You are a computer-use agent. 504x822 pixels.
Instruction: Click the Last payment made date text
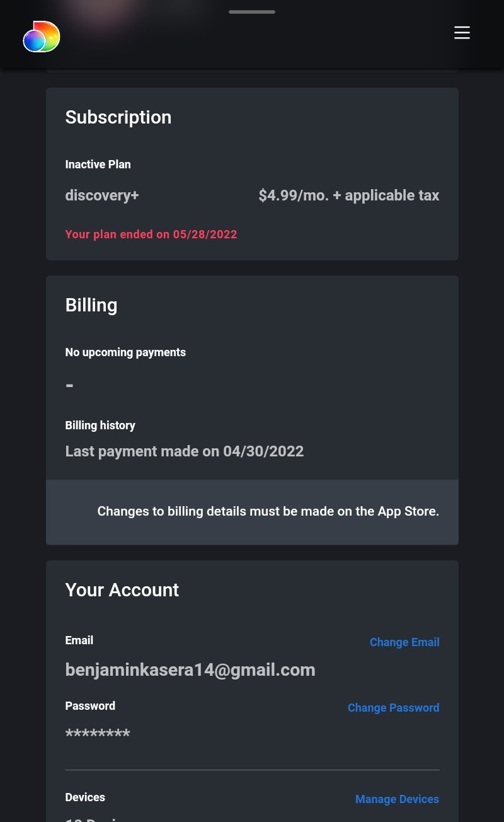(185, 451)
